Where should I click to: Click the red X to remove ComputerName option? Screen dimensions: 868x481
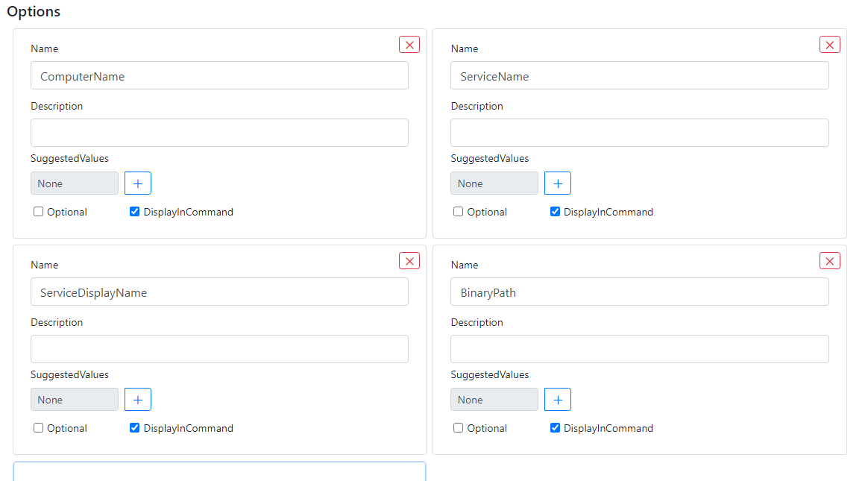click(409, 45)
